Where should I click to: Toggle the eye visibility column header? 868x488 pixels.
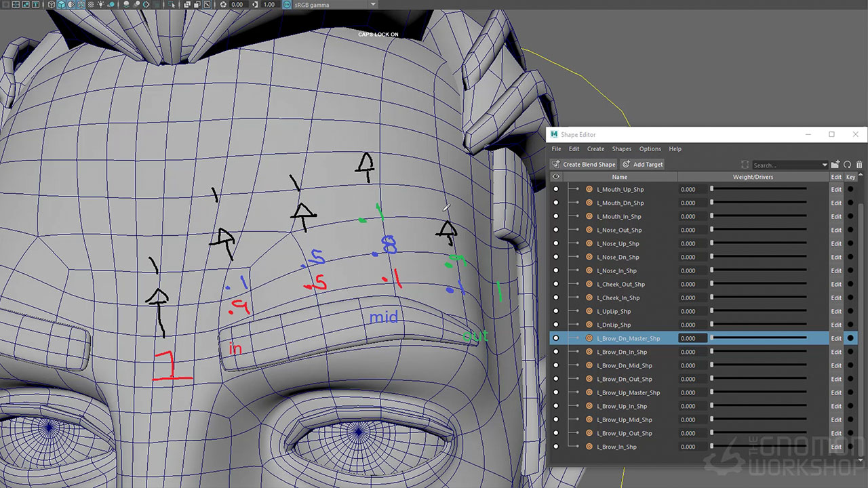tap(556, 177)
